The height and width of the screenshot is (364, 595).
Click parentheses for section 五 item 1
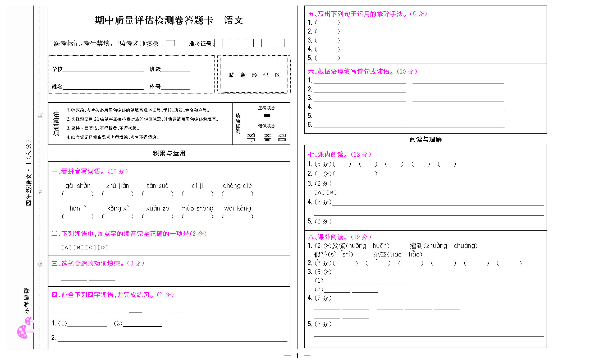327,22
